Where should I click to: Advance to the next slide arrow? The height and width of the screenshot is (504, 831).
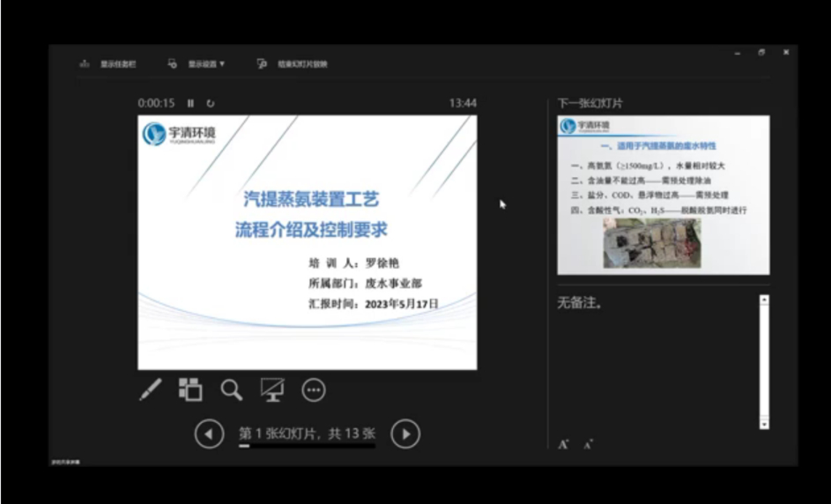[405, 434]
